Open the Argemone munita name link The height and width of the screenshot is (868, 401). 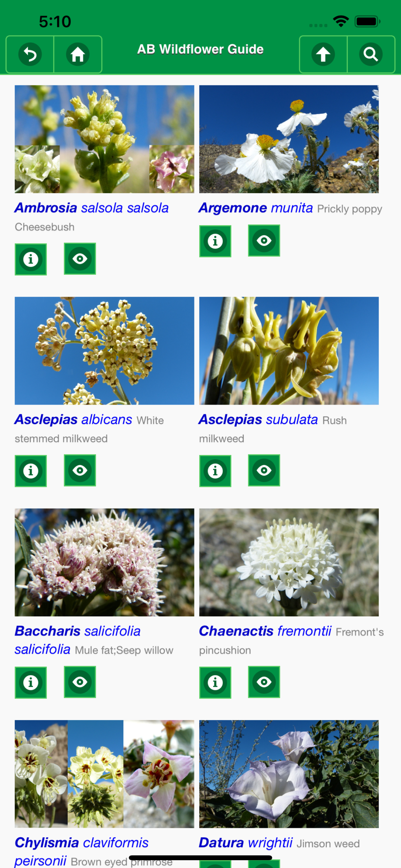(256, 208)
